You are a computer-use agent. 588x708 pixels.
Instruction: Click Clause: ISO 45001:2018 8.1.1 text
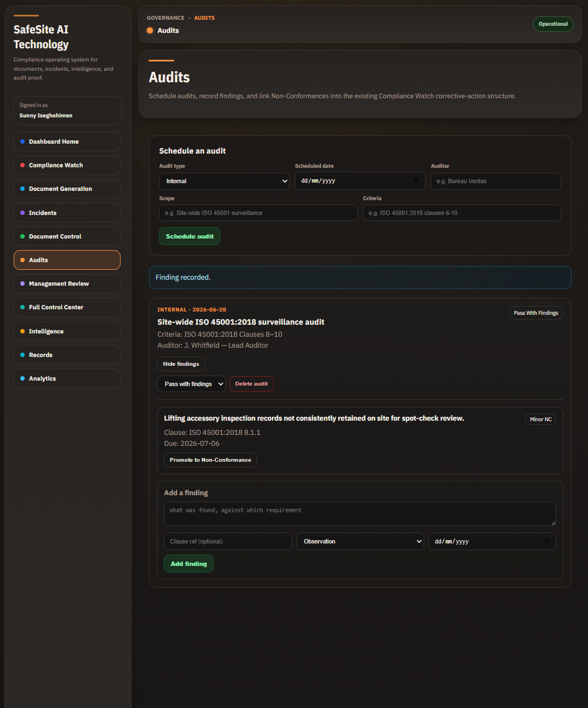212,433
